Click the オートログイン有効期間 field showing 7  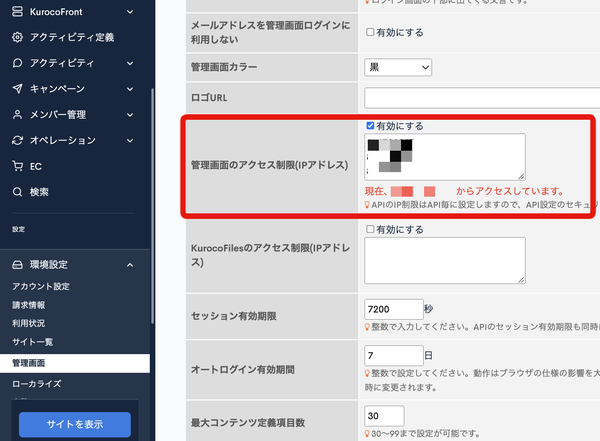click(x=394, y=356)
